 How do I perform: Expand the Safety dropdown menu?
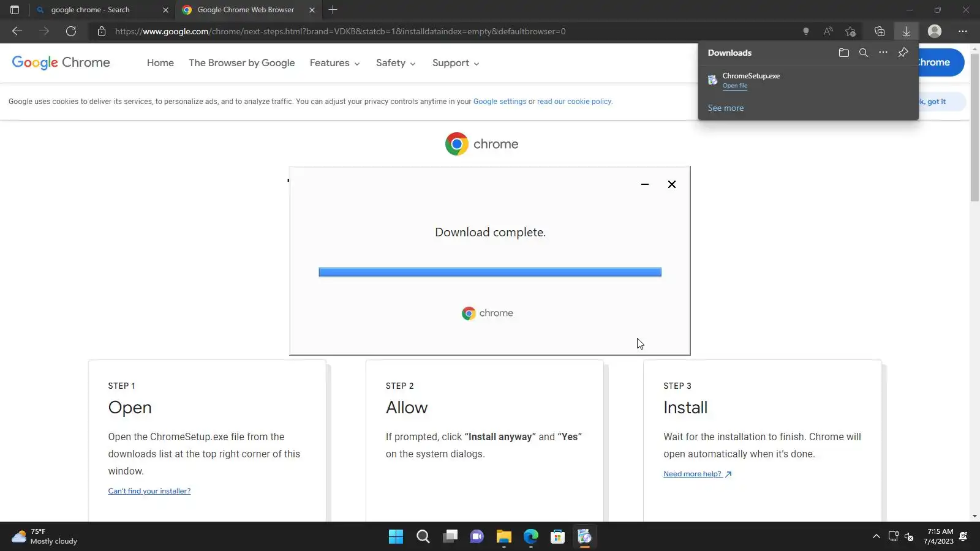[396, 63]
